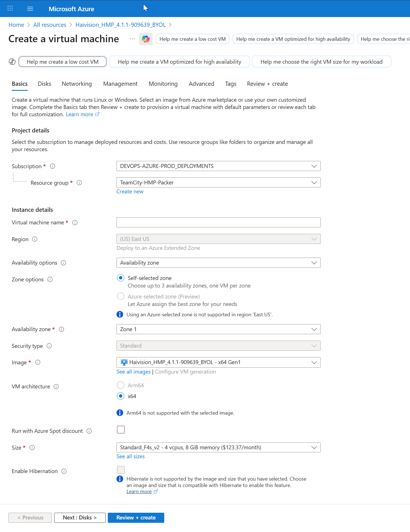Open the Resource group dropdown
Image resolution: width=410 pixels, height=532 pixels.
[x=218, y=183]
